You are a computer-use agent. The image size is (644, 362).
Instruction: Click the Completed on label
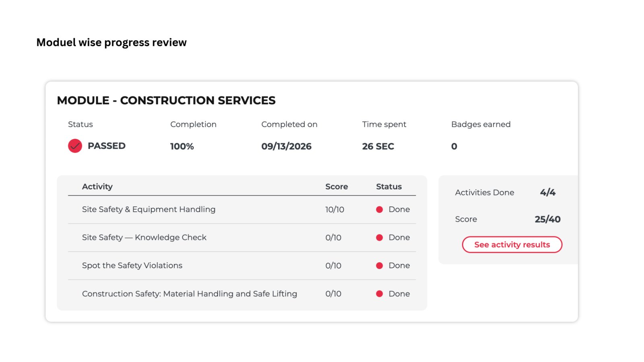[x=289, y=124]
